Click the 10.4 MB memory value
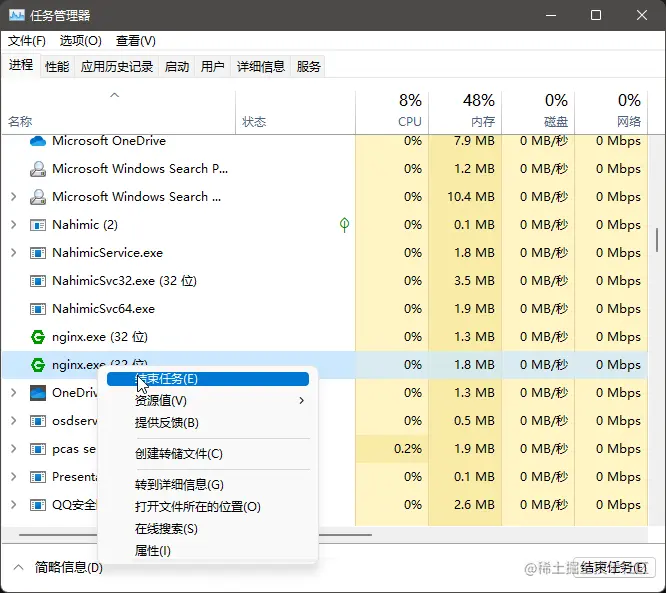 pos(471,197)
